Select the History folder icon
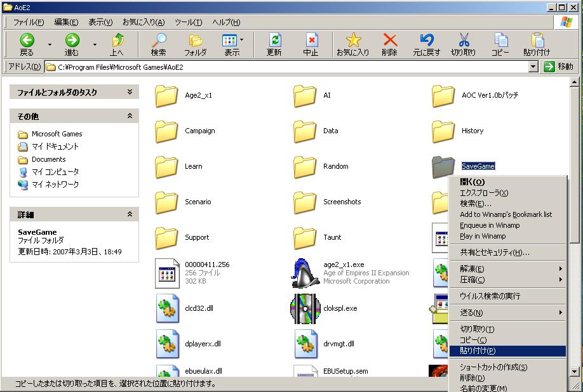Viewport: 583px width, 392px height. pos(443,131)
